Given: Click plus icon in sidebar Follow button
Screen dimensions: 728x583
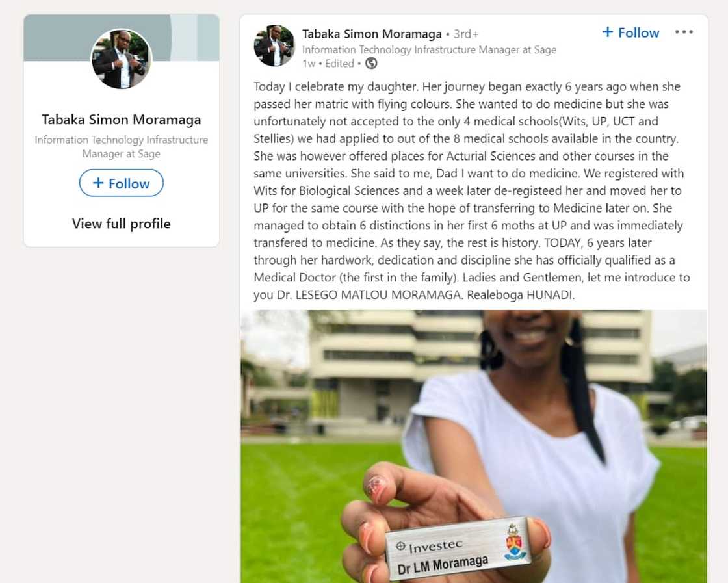Looking at the screenshot, I should click(x=98, y=183).
